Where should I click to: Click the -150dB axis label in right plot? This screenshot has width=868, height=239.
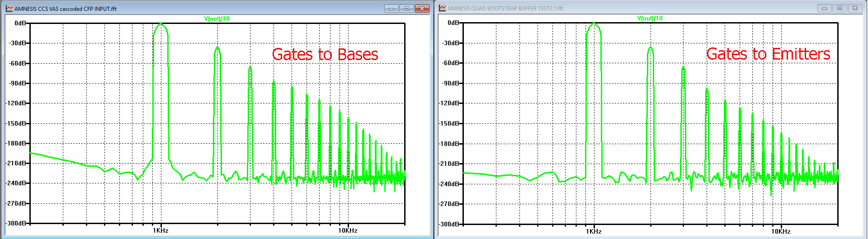point(449,123)
